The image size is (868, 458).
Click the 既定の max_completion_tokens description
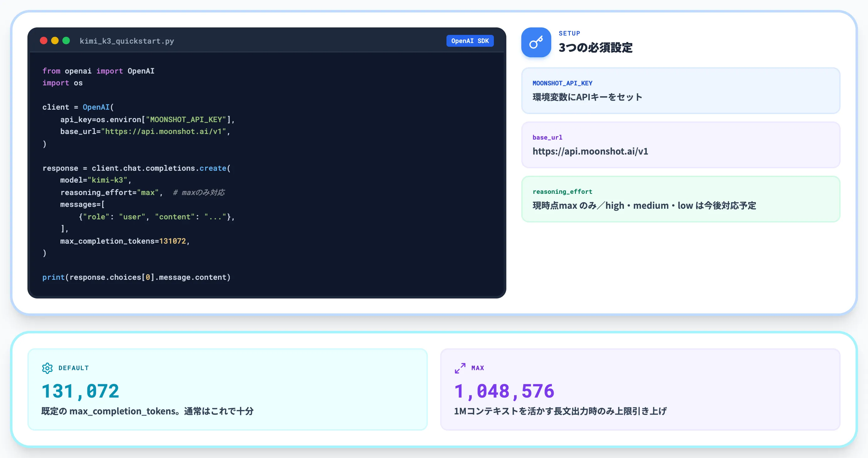click(x=147, y=411)
